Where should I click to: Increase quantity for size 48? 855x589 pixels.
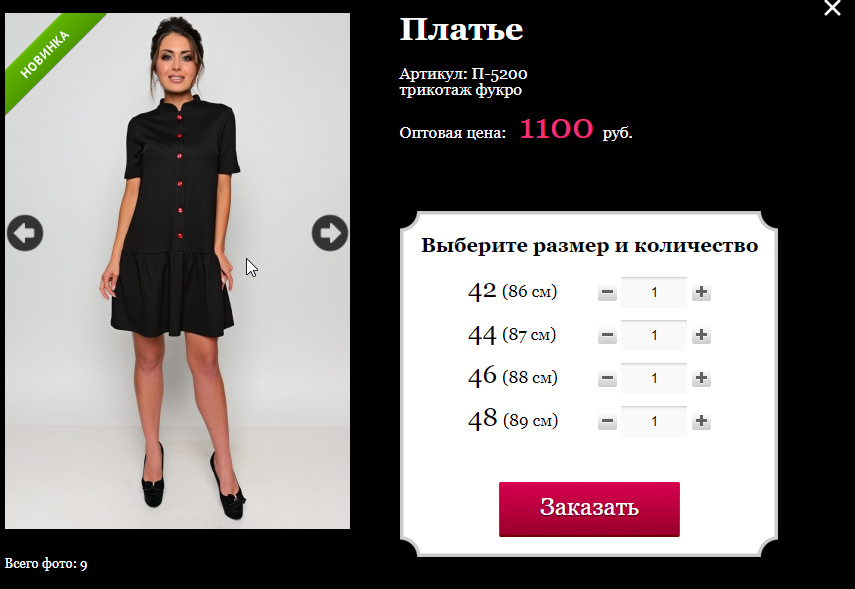tap(701, 421)
